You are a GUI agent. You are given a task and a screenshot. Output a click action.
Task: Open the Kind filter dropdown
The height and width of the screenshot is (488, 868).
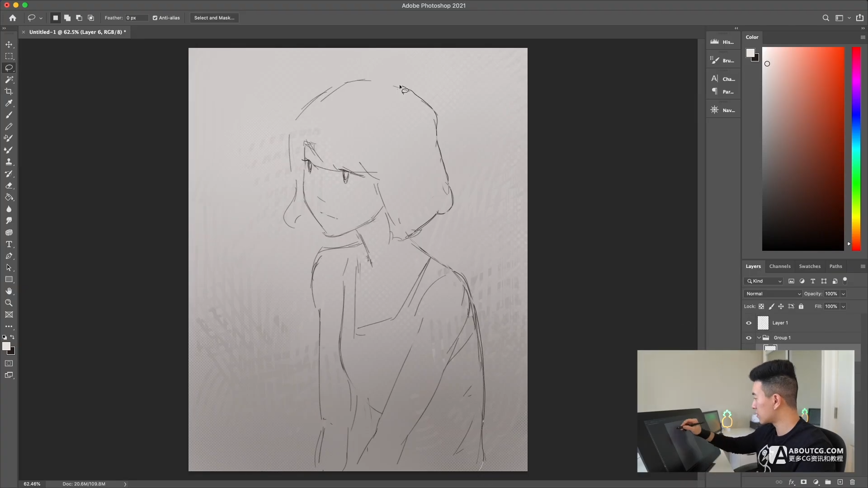click(764, 281)
